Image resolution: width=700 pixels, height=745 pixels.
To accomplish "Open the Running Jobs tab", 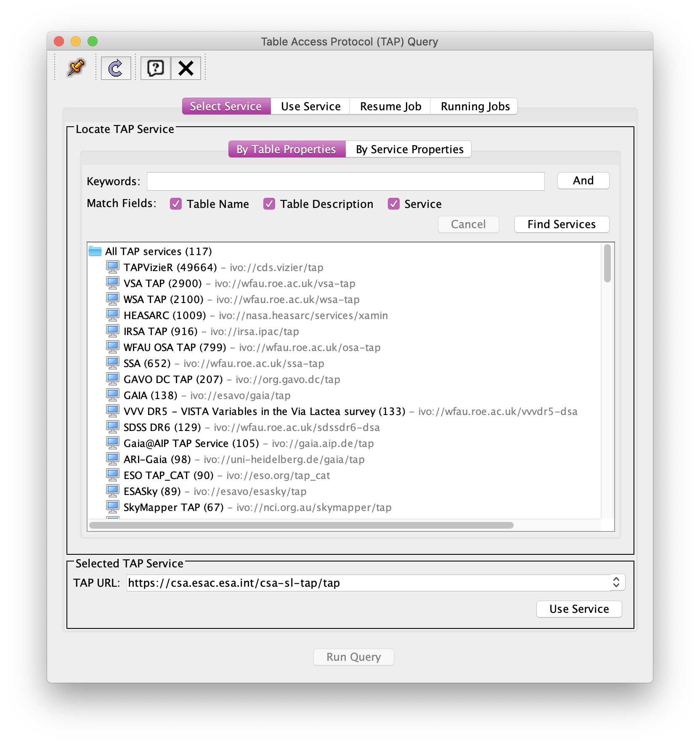I will 475,106.
